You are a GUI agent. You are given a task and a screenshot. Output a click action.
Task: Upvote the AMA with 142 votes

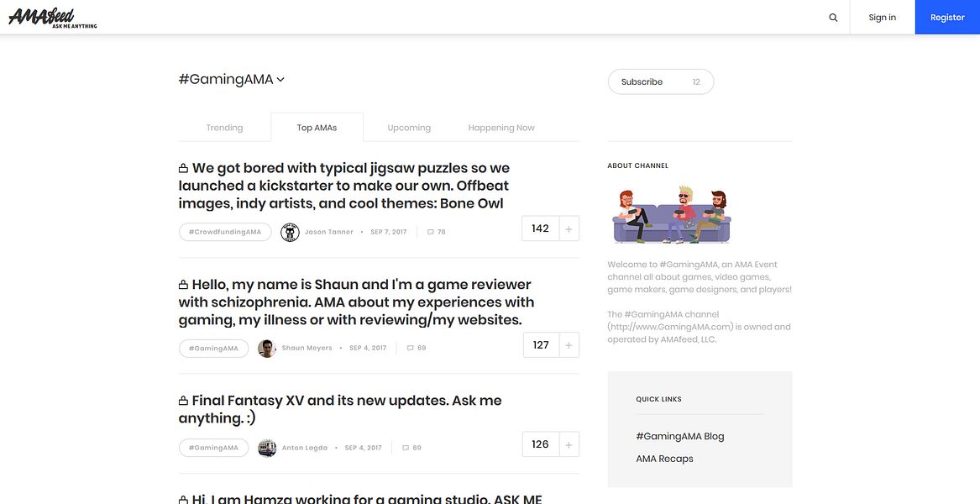[569, 228]
